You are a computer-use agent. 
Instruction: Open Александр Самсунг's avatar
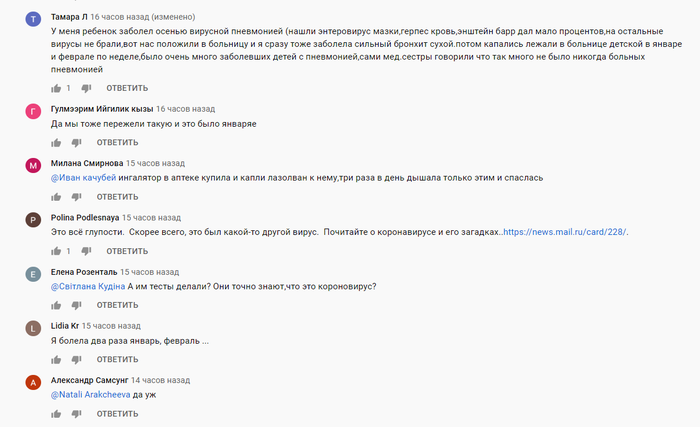click(x=33, y=383)
